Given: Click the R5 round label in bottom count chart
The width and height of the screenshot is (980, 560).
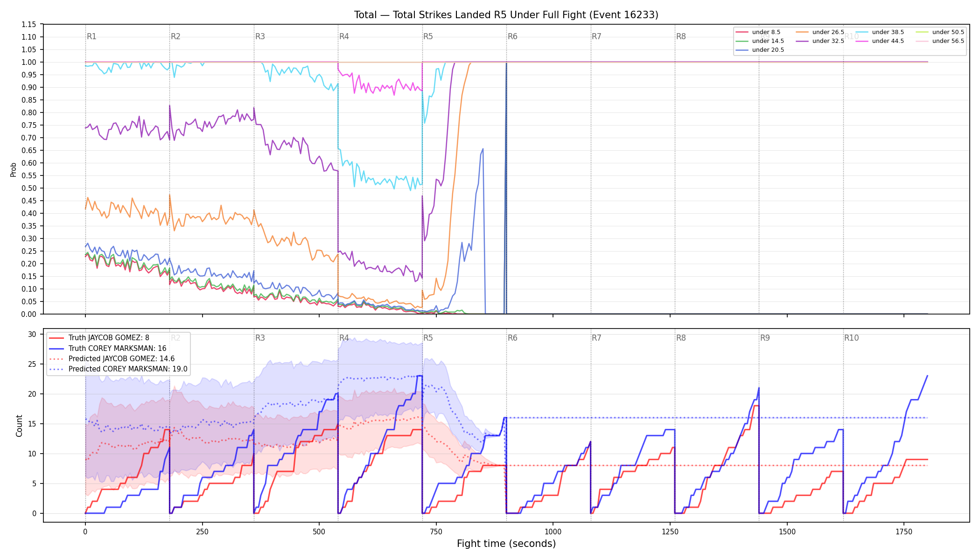Looking at the screenshot, I should [428, 338].
